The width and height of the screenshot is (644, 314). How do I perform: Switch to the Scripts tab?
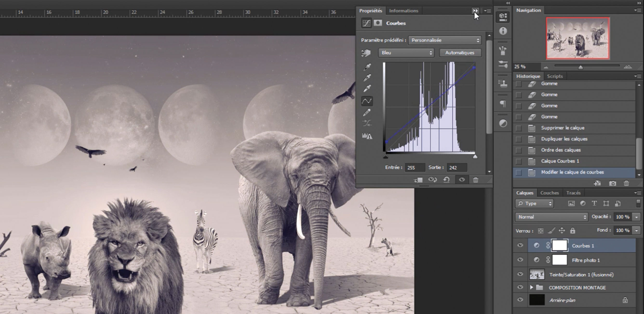pyautogui.click(x=555, y=76)
